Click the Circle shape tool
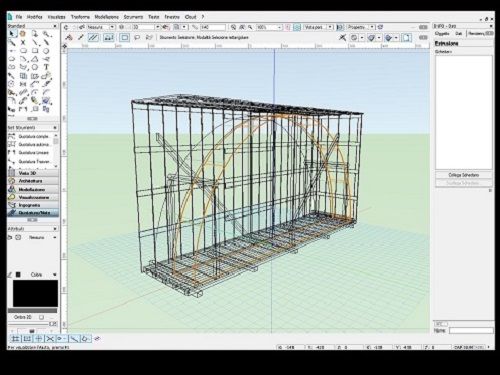The height and width of the screenshot is (375, 500). pyautogui.click(x=46, y=51)
